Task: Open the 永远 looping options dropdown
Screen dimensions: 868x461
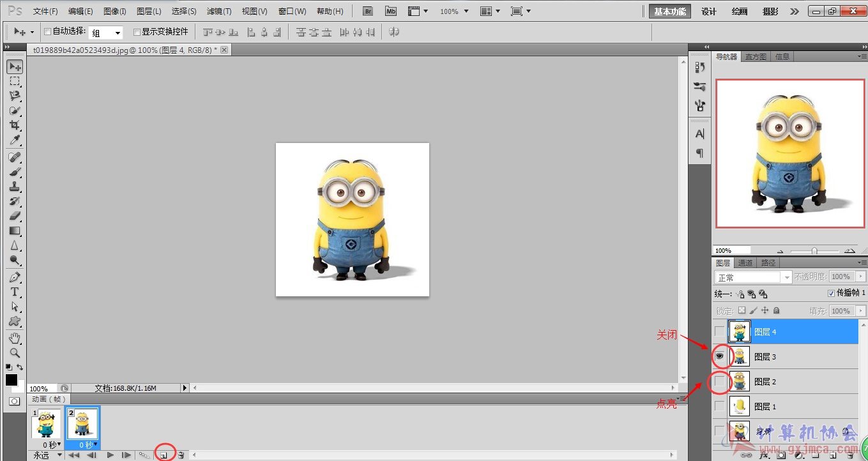Action: point(48,455)
